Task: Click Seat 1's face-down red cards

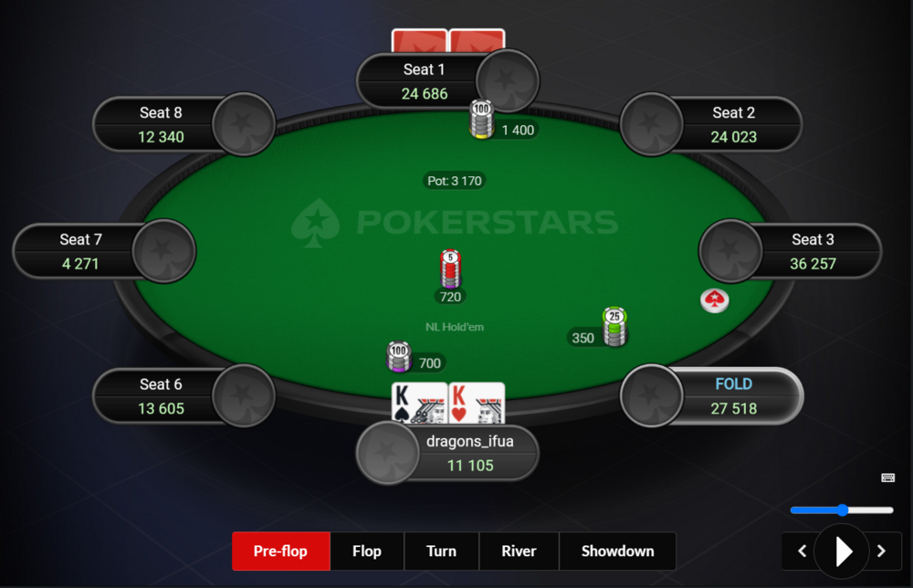Action: (448, 41)
